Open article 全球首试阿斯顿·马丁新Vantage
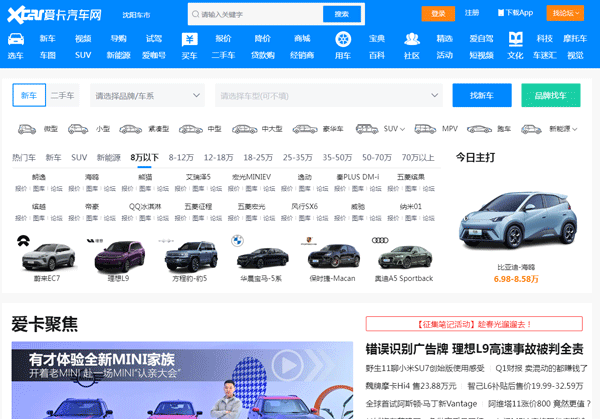 click(421, 404)
